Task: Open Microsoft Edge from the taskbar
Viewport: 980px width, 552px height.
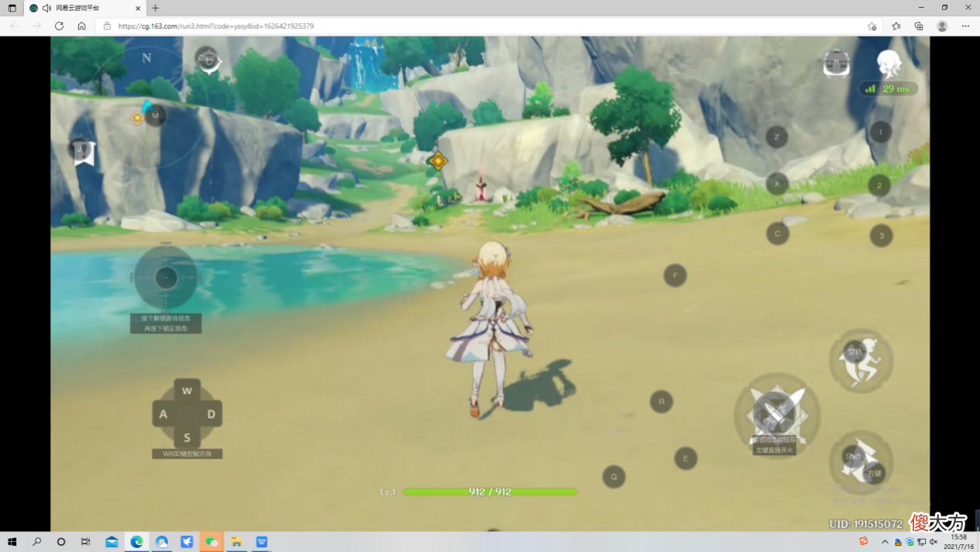Action: point(136,542)
